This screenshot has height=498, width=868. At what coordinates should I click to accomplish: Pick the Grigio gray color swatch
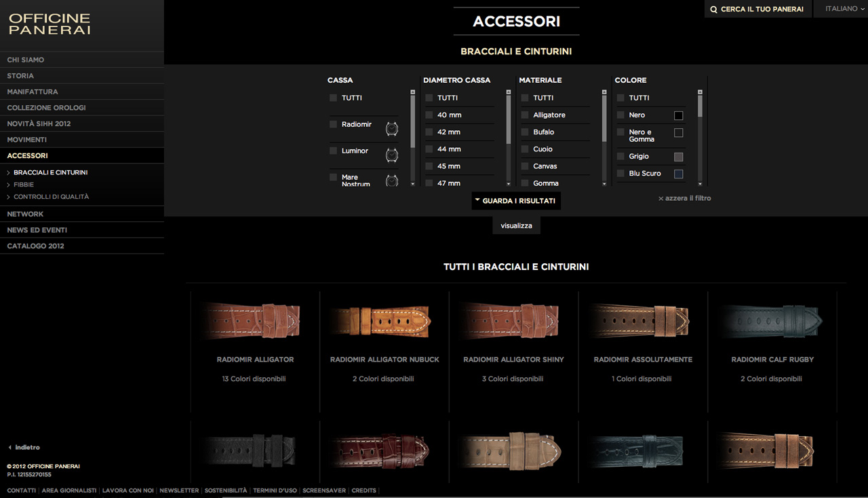(678, 157)
